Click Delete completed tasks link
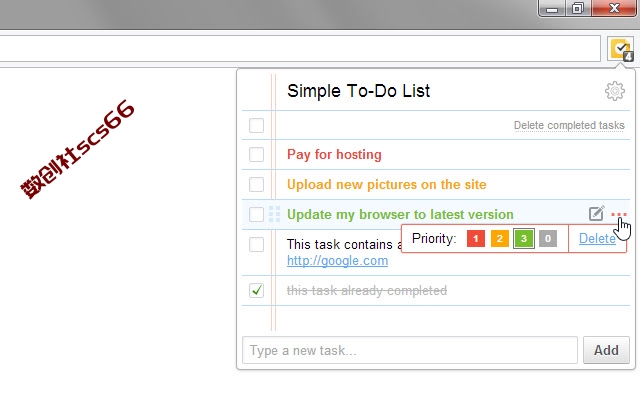The height and width of the screenshot is (400, 640). (569, 125)
